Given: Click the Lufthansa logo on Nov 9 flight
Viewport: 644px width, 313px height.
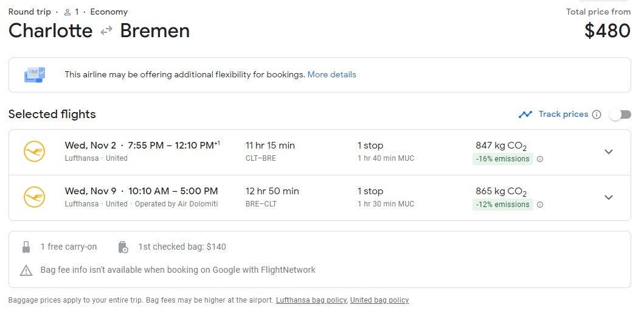Looking at the screenshot, I should (34, 197).
